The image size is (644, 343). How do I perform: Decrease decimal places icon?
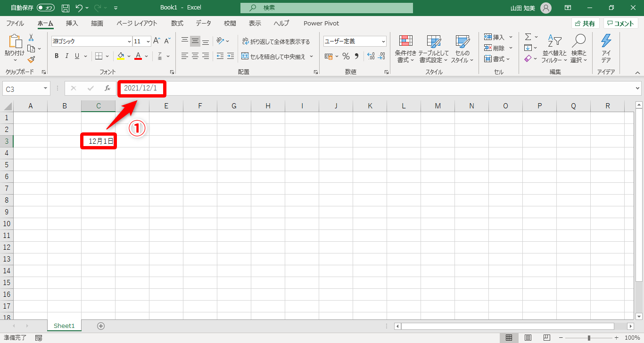pyautogui.click(x=382, y=56)
